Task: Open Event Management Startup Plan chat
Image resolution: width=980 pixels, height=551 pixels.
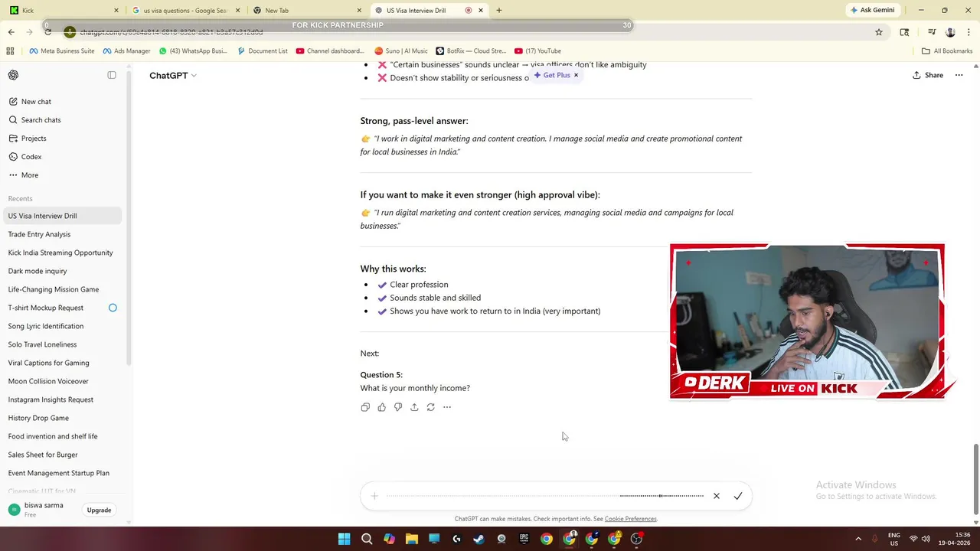Action: tap(62, 473)
